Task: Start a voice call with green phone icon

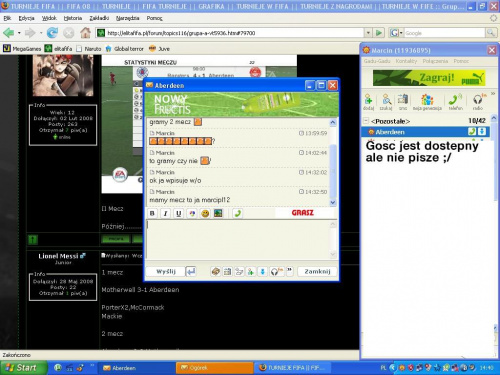Action: tap(238, 213)
